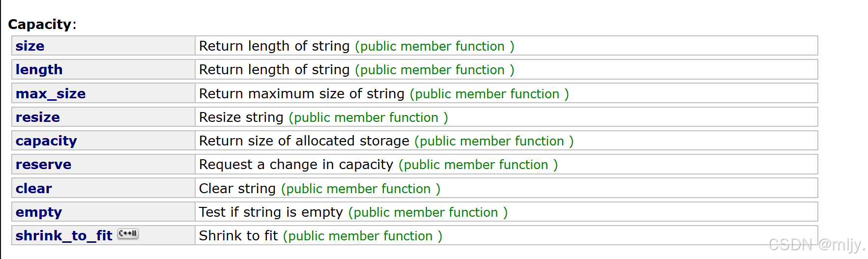Open the empty function link
The width and height of the screenshot is (868, 259).
click(x=39, y=212)
